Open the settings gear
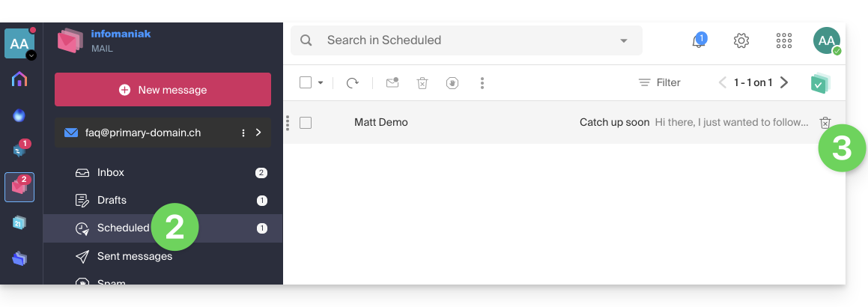Viewport: 868px width, 307px height. point(741,41)
